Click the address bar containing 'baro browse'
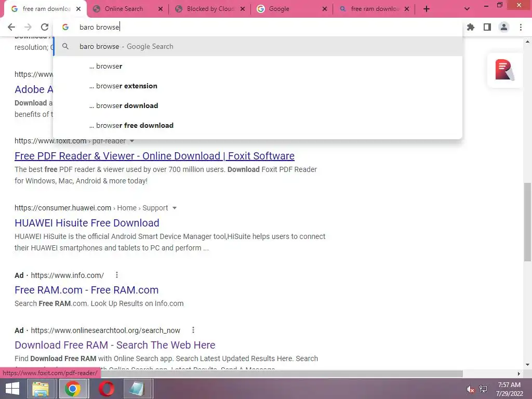The width and height of the screenshot is (532, 399). (x=258, y=27)
